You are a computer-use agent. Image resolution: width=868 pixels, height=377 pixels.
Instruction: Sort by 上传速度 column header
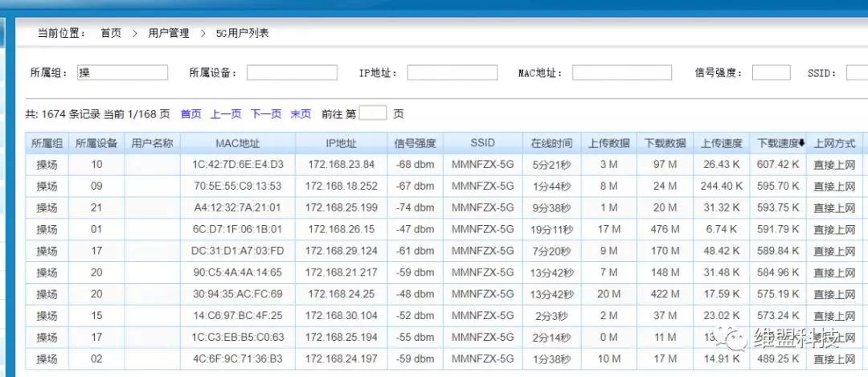[x=721, y=143]
